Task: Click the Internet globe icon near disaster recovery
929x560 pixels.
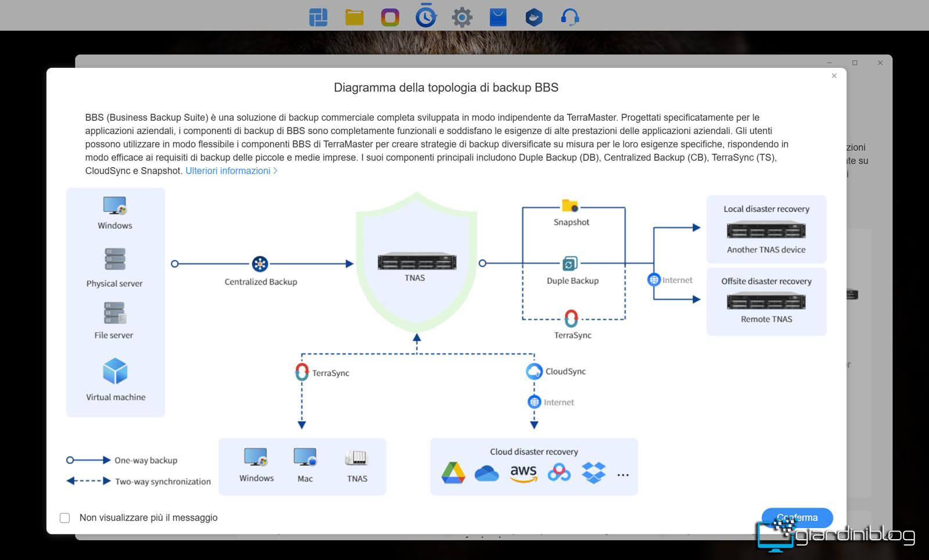Action: [654, 280]
